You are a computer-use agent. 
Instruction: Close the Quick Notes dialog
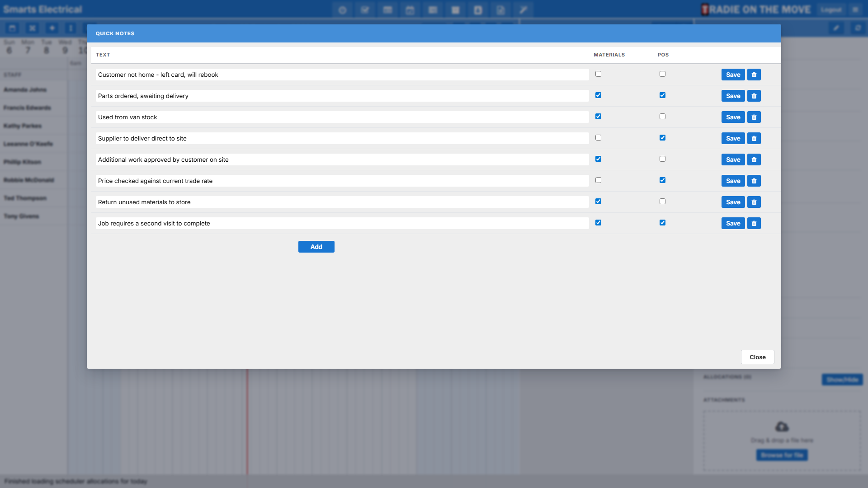pos(757,357)
